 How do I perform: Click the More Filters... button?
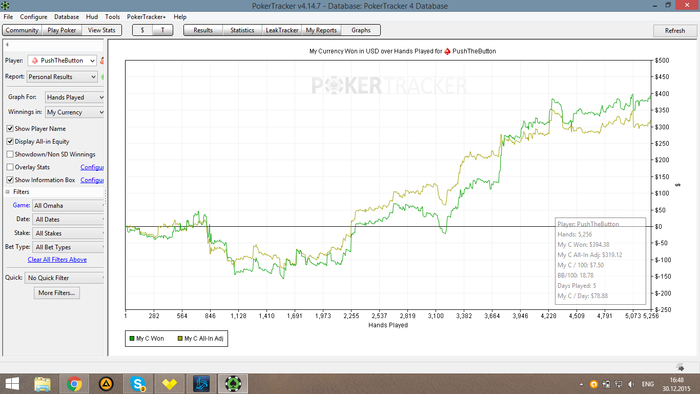(x=57, y=293)
